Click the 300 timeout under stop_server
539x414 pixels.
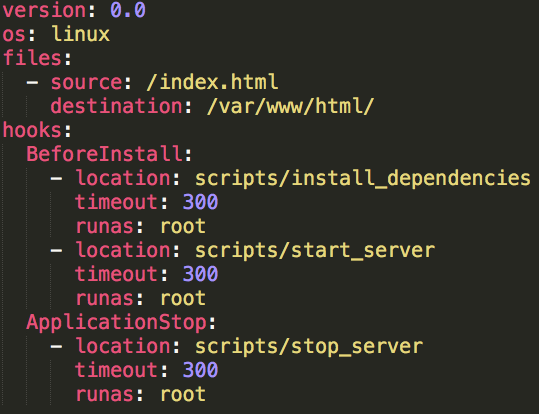[x=200, y=370]
